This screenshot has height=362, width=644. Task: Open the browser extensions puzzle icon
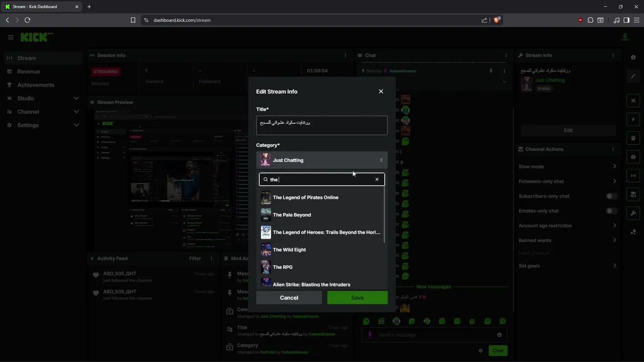point(591,20)
